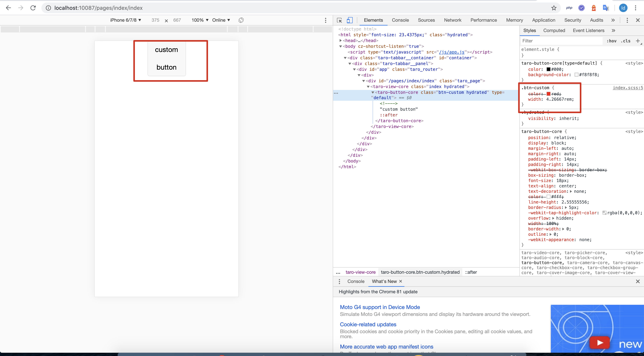
Task: Toggle the device toolbar icon
Action: (x=349, y=20)
